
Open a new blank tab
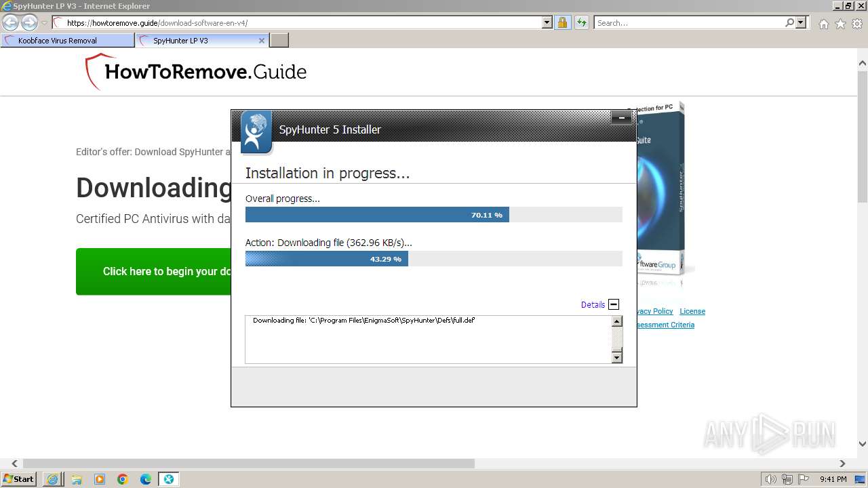pos(279,41)
